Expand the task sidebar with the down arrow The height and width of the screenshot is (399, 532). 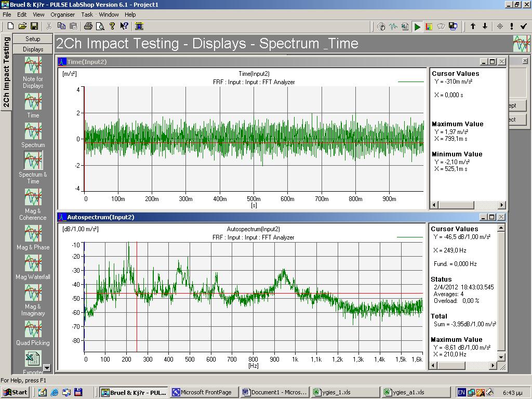pyautogui.click(x=47, y=368)
